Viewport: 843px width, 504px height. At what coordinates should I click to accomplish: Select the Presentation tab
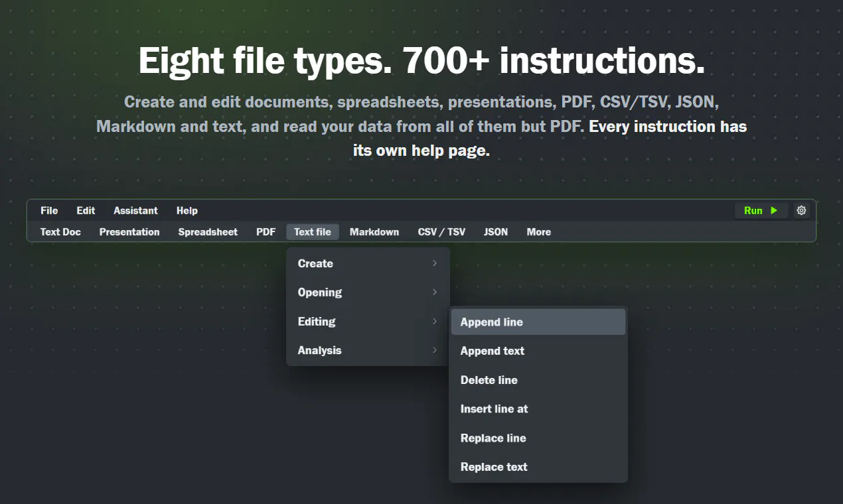(129, 232)
